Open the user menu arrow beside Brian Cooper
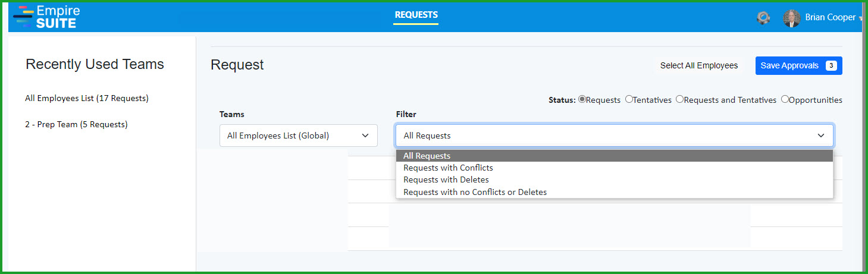Screen dimensions: 868x274 (x=861, y=18)
